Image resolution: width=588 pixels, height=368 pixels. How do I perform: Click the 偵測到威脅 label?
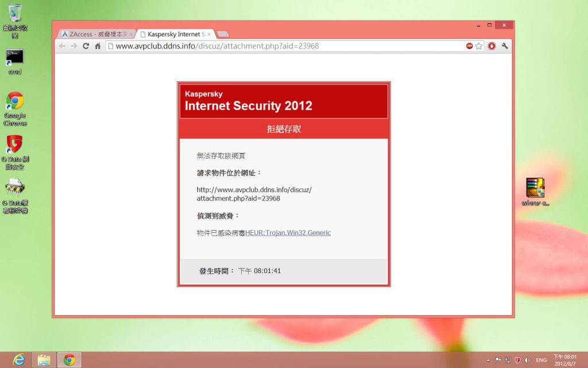pyautogui.click(x=218, y=216)
